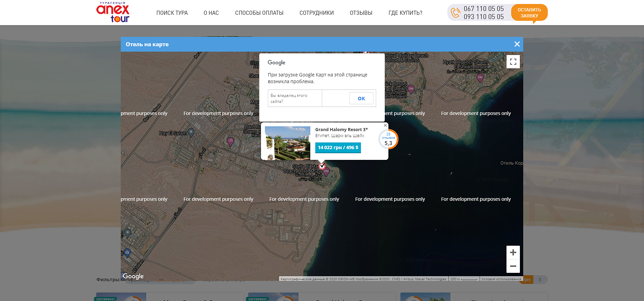Screen dimensions: 644x301
Task: Click the phone icon in header
Action: coord(455,13)
